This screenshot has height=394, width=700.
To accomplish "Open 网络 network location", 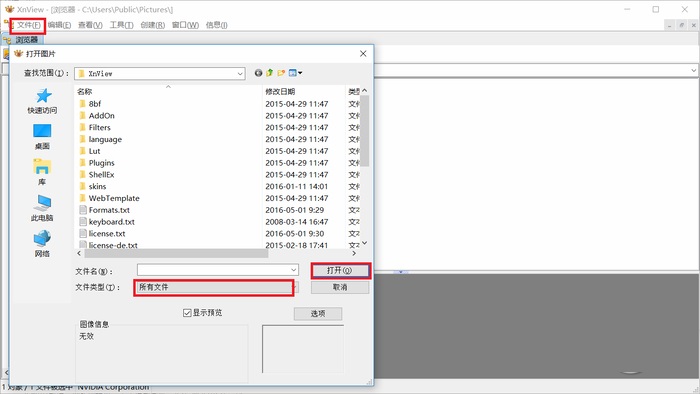I will tap(42, 244).
